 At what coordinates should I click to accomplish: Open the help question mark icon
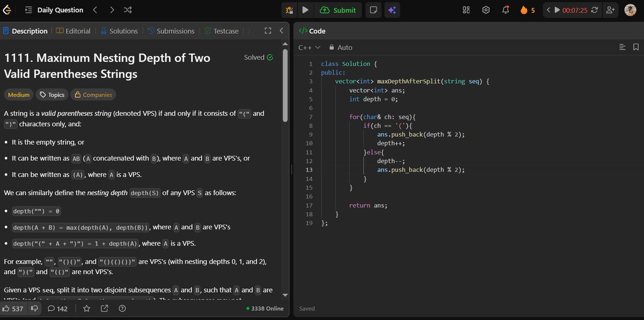click(122, 309)
